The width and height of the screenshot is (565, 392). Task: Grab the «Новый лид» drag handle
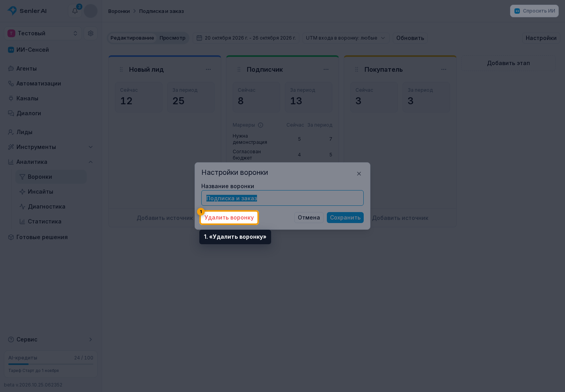pyautogui.click(x=121, y=69)
